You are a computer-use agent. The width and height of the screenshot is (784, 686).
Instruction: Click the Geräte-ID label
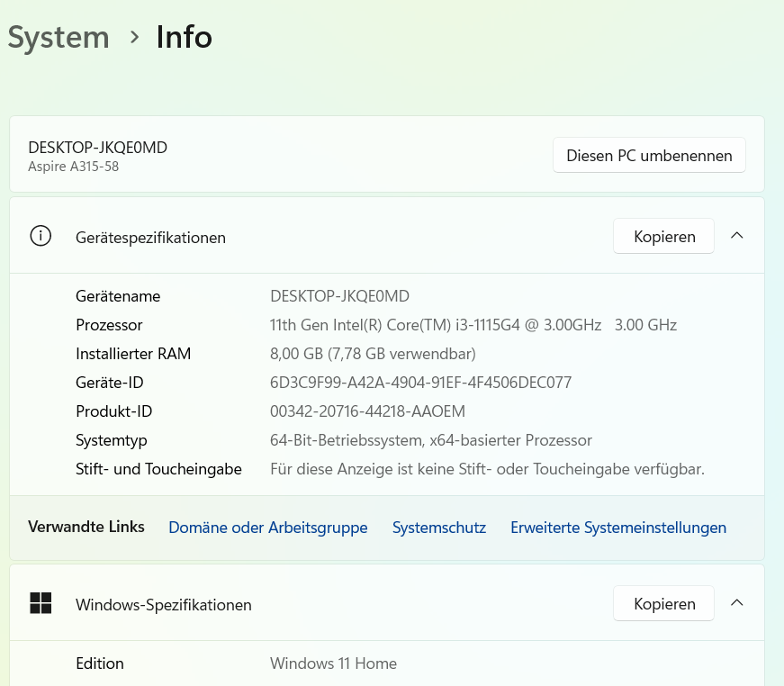110,383
